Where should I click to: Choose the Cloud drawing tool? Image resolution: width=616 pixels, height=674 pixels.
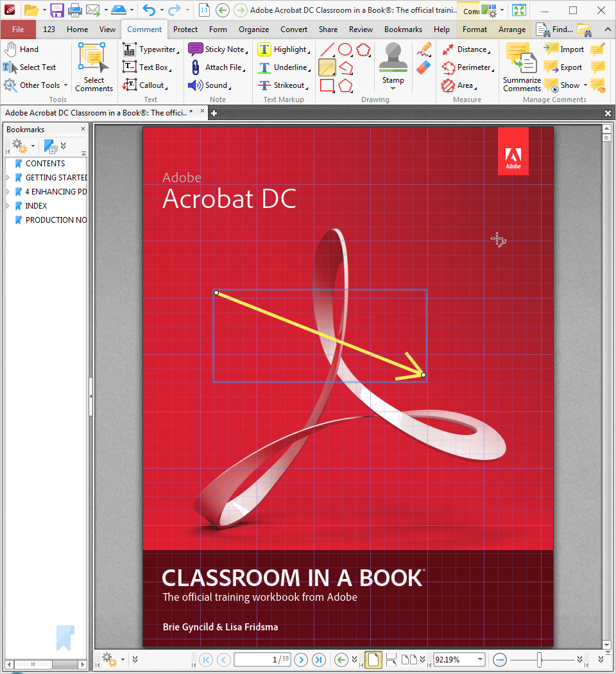[363, 50]
